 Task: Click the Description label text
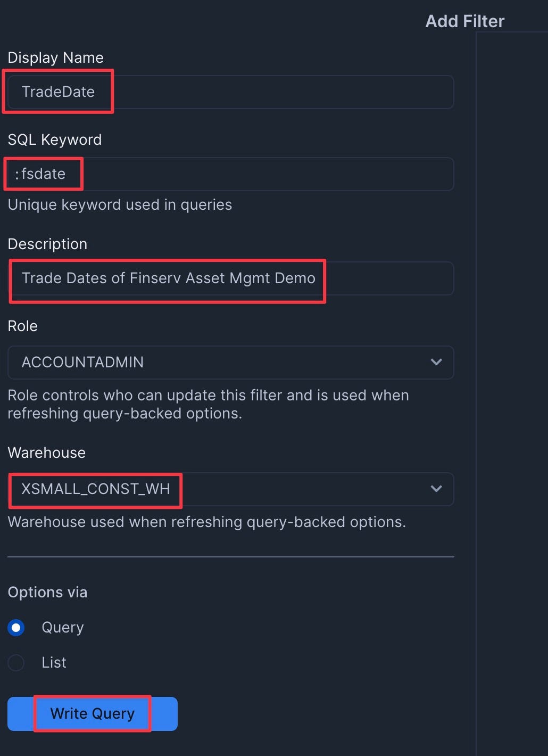click(x=47, y=244)
